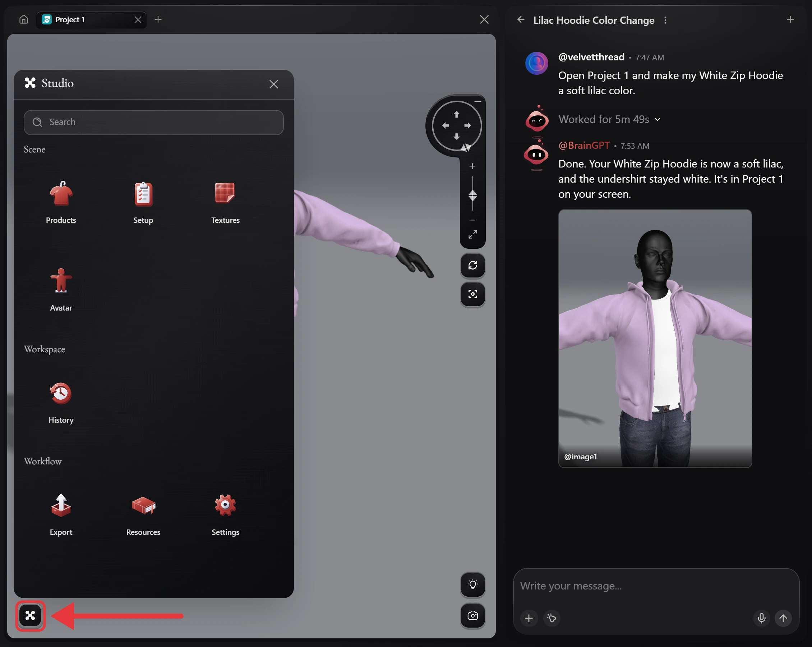Open the Avatar panel

coord(61,290)
